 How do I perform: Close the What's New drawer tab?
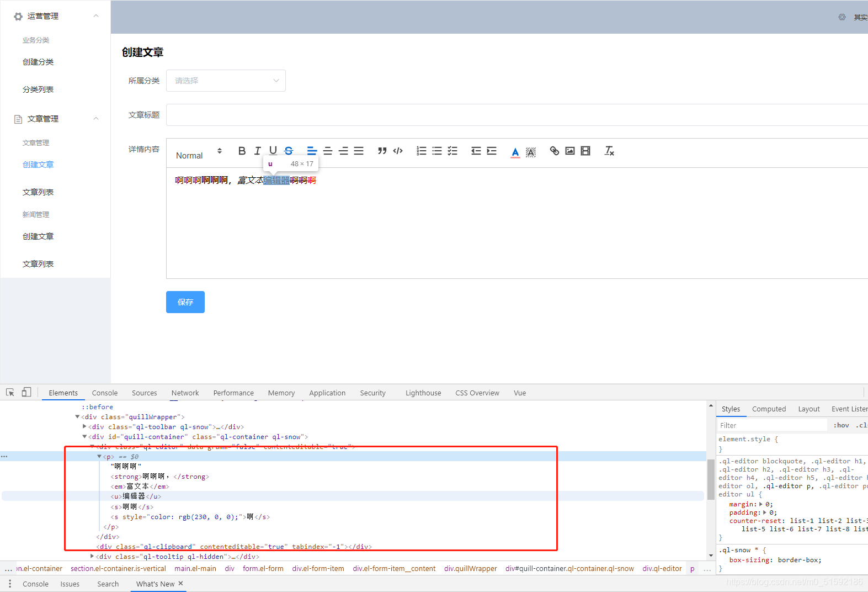pos(180,583)
